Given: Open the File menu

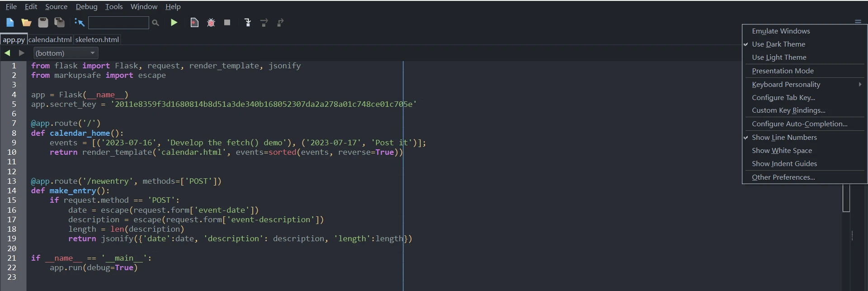Looking at the screenshot, I should pyautogui.click(x=11, y=7).
